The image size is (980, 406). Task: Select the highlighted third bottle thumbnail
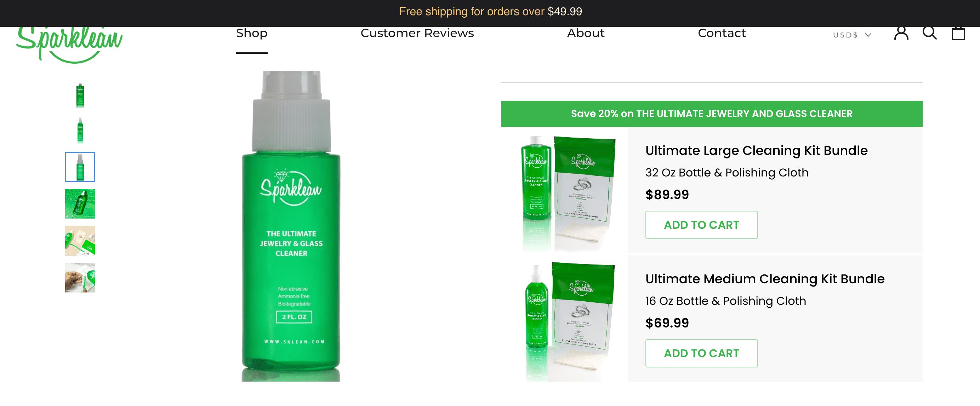(80, 167)
